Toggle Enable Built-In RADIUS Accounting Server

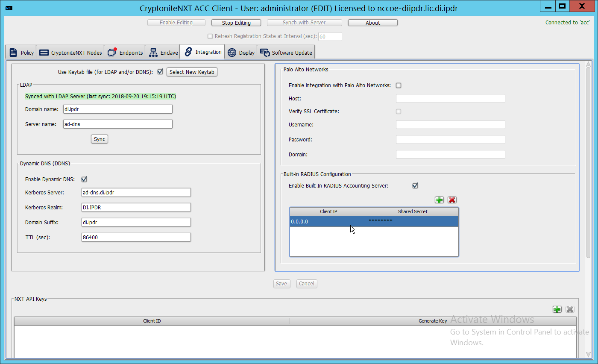click(415, 185)
